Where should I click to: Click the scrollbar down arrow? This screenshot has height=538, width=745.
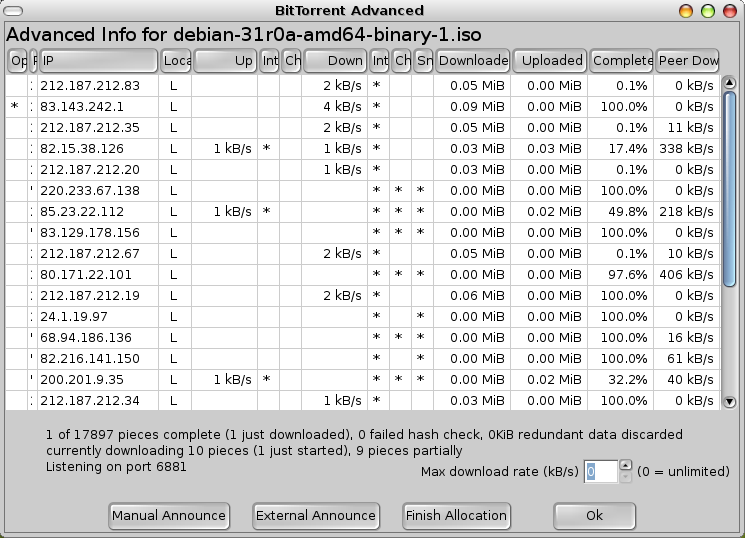(729, 402)
